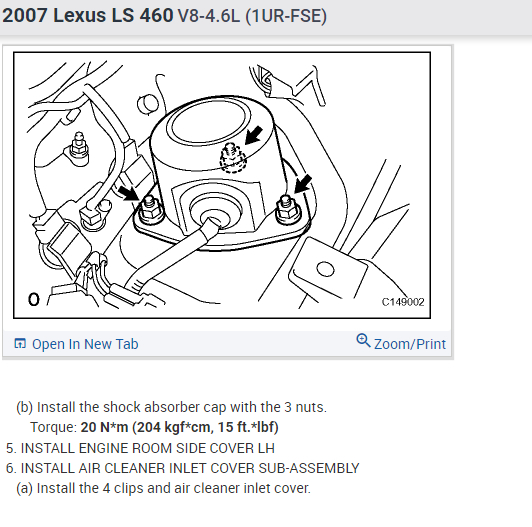Click the V8-4.6L (1UR-FSE) engine text
This screenshot has height=527, width=532.
point(252,16)
